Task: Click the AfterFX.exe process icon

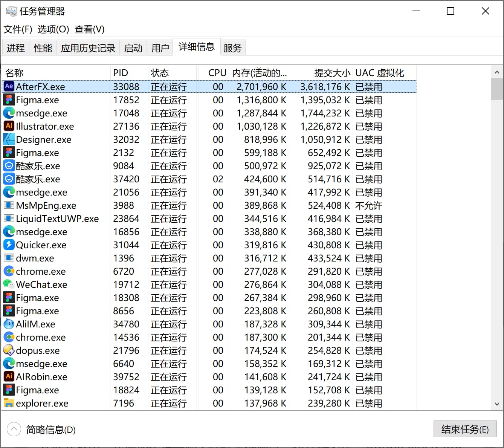Action: click(x=9, y=86)
